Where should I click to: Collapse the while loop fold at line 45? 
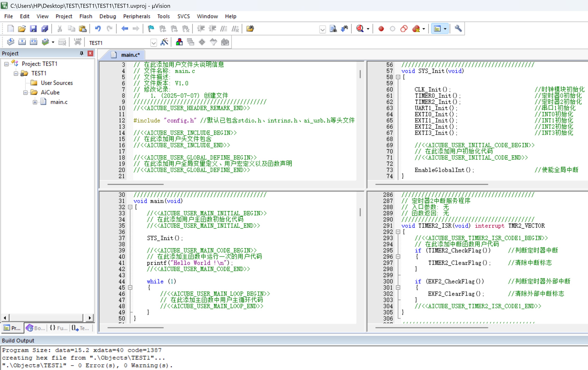[x=130, y=288]
